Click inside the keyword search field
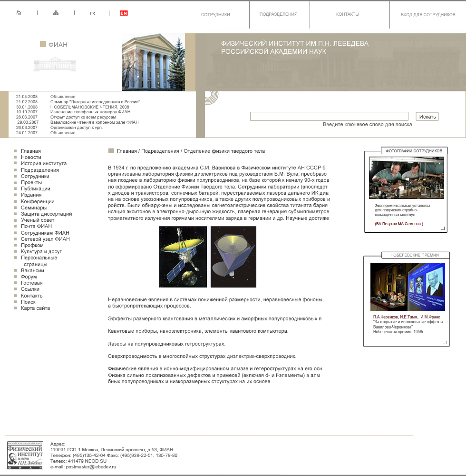 329,116
